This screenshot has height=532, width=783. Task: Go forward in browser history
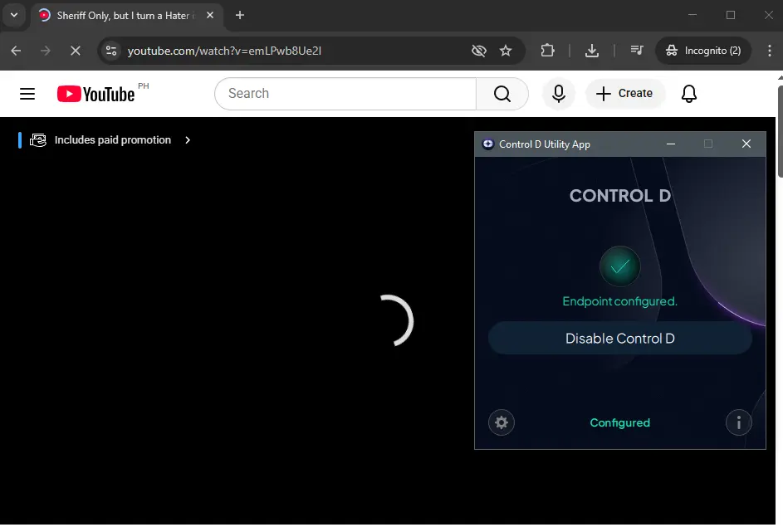[x=46, y=51]
